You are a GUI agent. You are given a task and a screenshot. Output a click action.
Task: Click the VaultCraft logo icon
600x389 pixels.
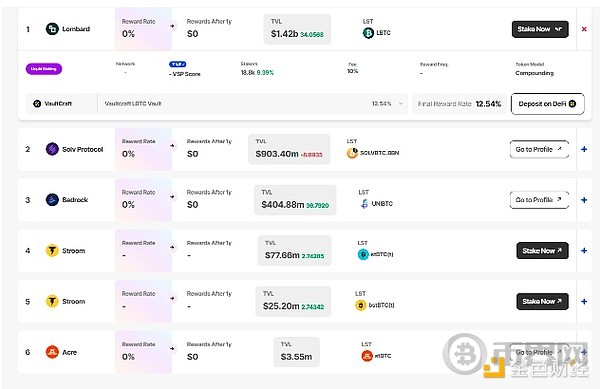pos(37,104)
